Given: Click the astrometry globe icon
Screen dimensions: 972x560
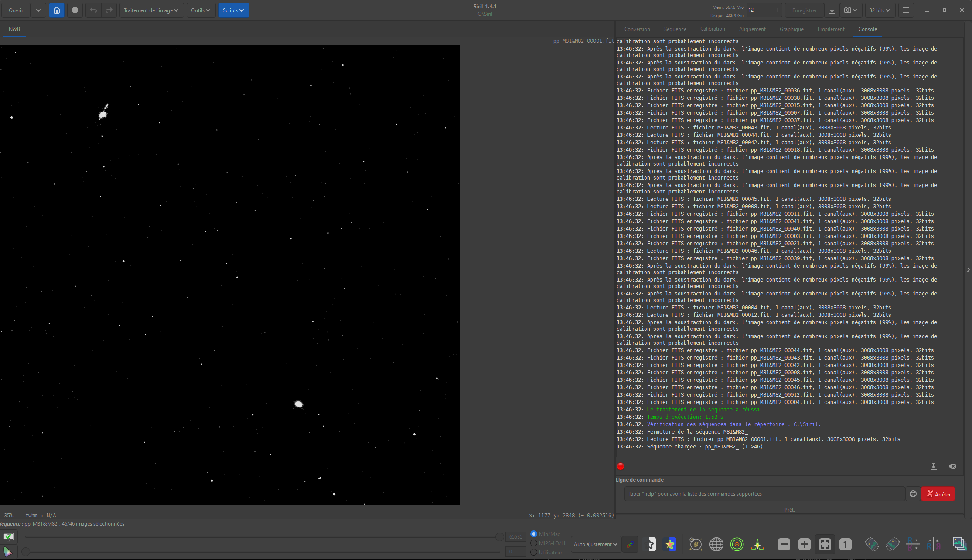Looking at the screenshot, I should click(x=716, y=544).
